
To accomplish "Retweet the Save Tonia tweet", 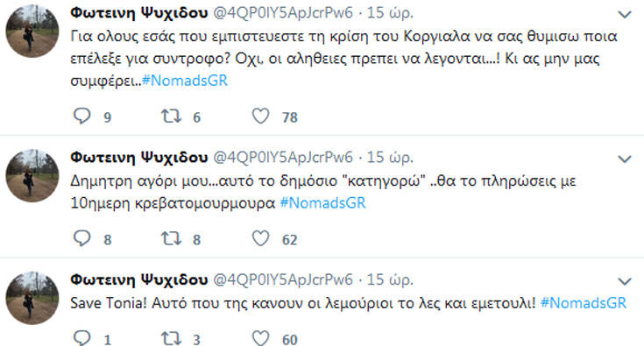I will pyautogui.click(x=171, y=339).
